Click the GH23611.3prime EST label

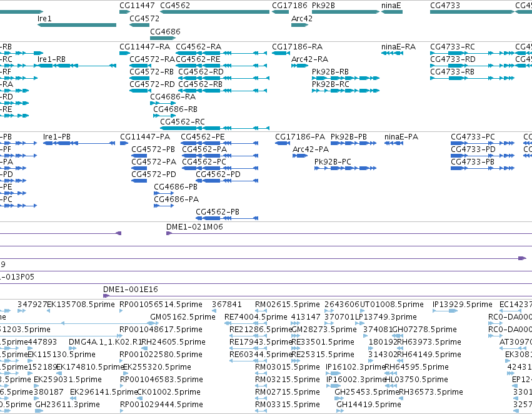[x=68, y=405]
